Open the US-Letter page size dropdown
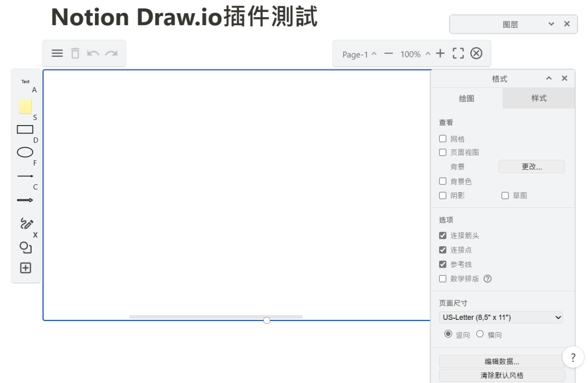 pos(501,317)
